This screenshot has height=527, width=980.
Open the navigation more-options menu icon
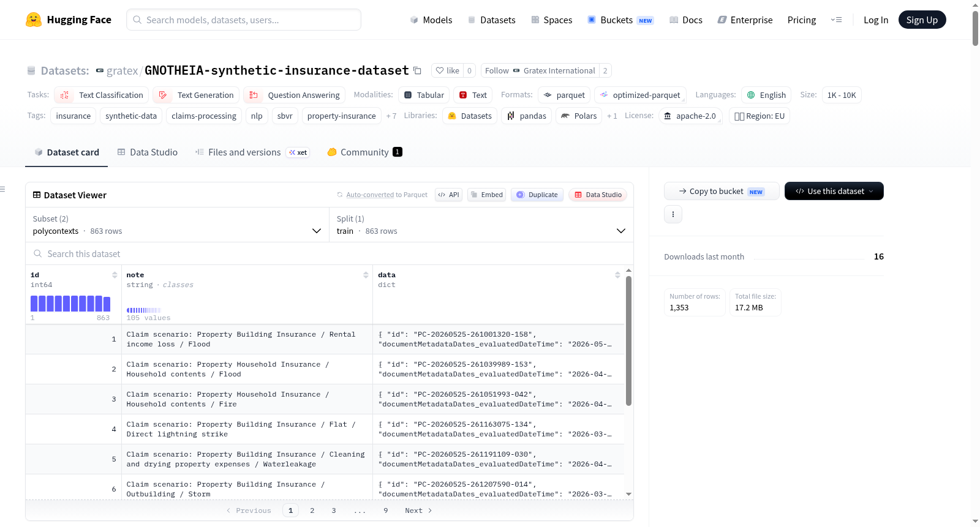[x=836, y=20]
